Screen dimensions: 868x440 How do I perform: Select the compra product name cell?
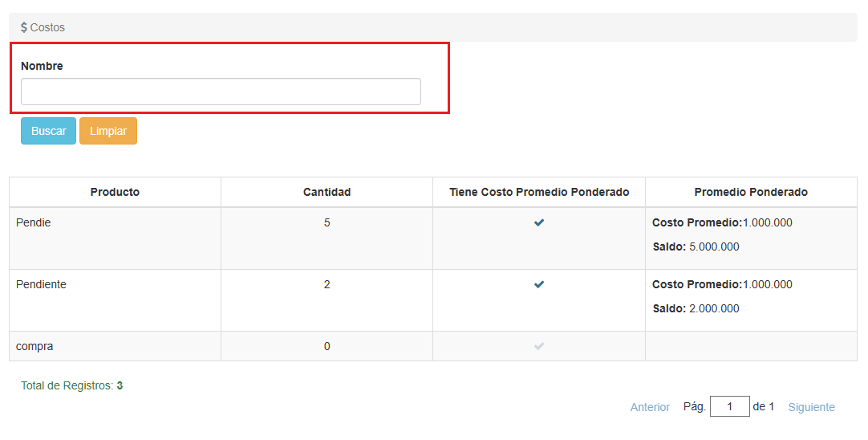pos(34,346)
